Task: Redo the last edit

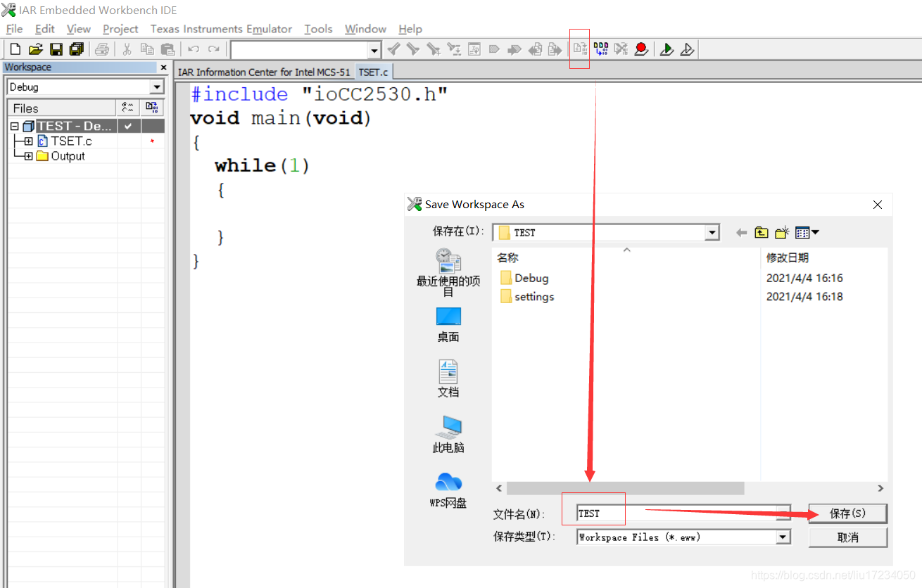Action: pyautogui.click(x=214, y=49)
